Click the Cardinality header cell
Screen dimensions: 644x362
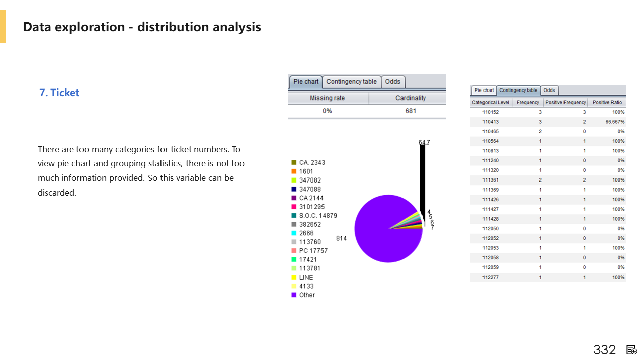click(x=411, y=98)
